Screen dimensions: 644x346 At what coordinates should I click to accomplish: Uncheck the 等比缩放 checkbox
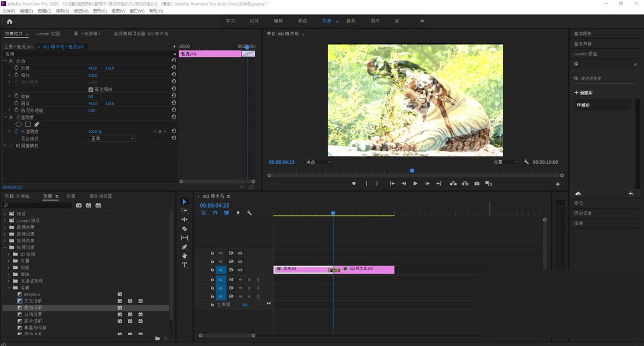[91, 89]
